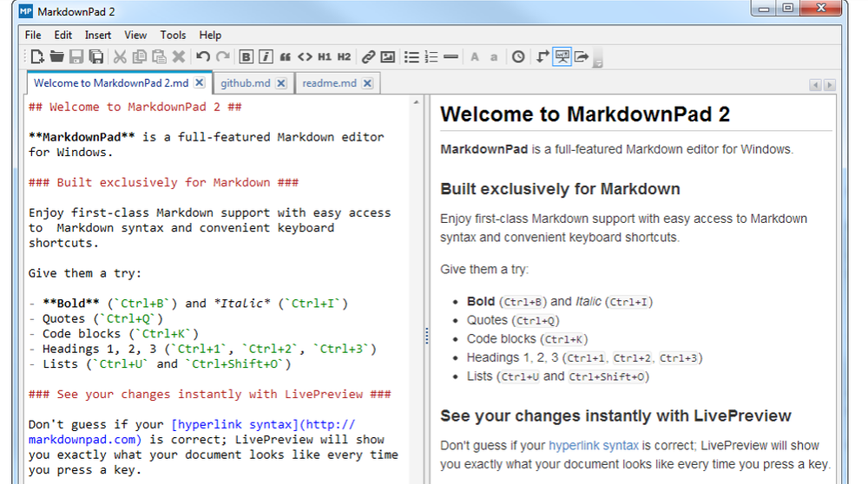Click 'Give them a try:' in editor

(85, 273)
